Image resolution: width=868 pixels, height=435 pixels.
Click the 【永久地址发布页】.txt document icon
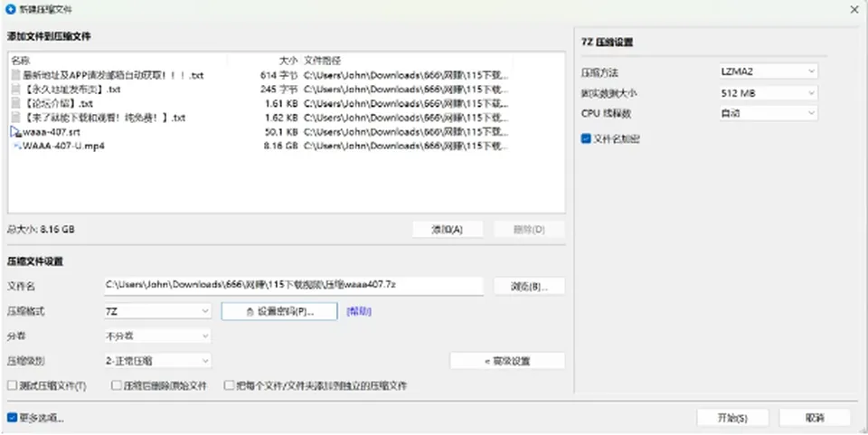tap(16, 90)
